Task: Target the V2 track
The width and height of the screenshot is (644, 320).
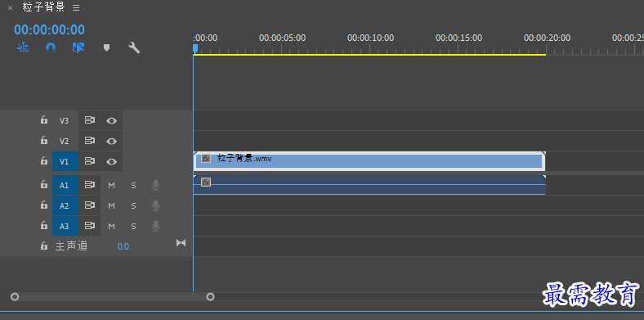Action: click(x=64, y=141)
